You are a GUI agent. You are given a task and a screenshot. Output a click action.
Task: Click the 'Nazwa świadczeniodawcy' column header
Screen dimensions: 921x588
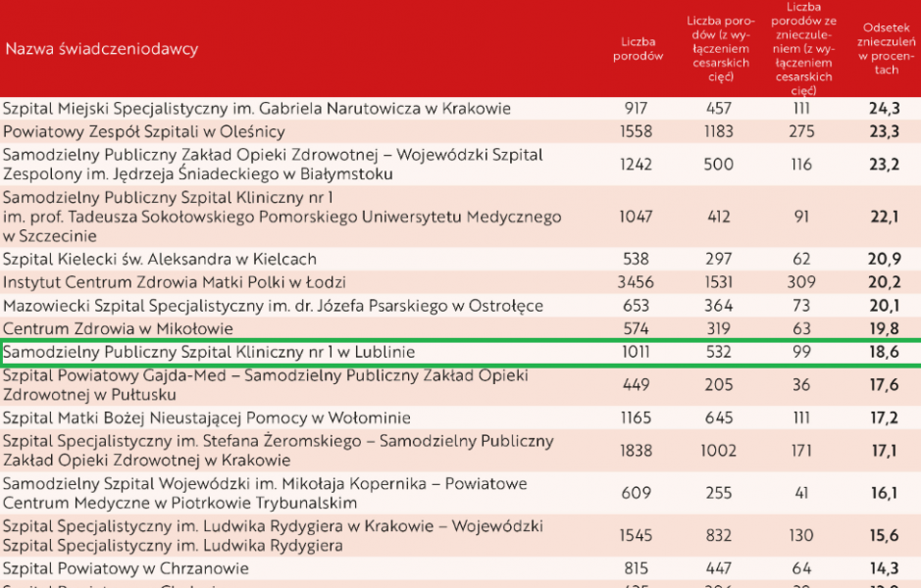click(102, 49)
